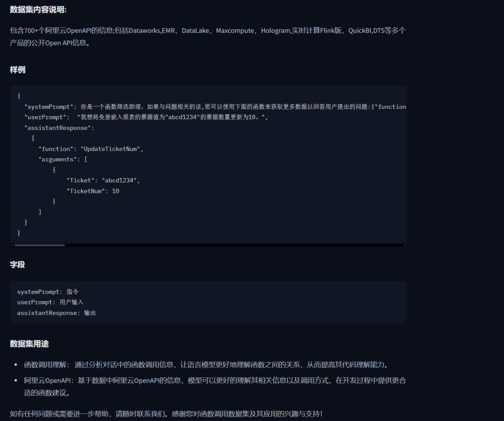The image size is (504, 421).
Task: Click the horizontal scrollbar thumb under the code
Action: pos(39,245)
